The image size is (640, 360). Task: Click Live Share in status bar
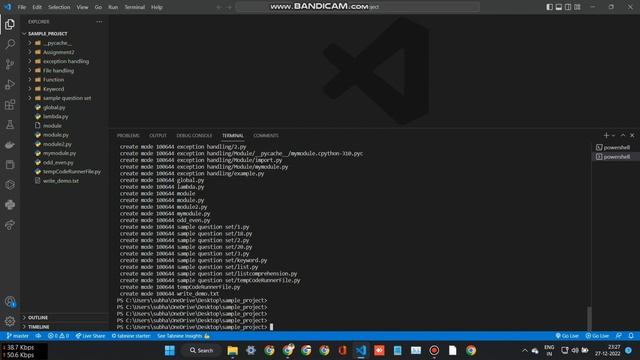pyautogui.click(x=90, y=336)
